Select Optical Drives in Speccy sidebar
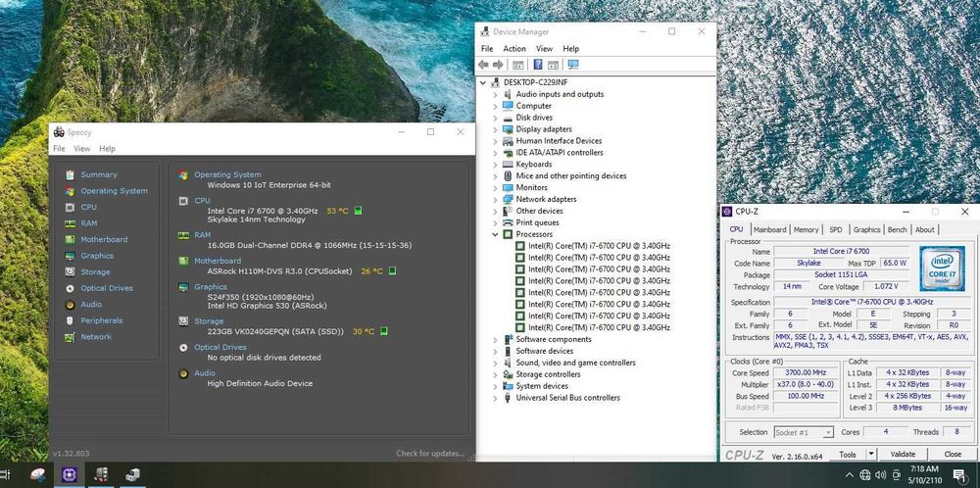The height and width of the screenshot is (488, 980). (106, 289)
